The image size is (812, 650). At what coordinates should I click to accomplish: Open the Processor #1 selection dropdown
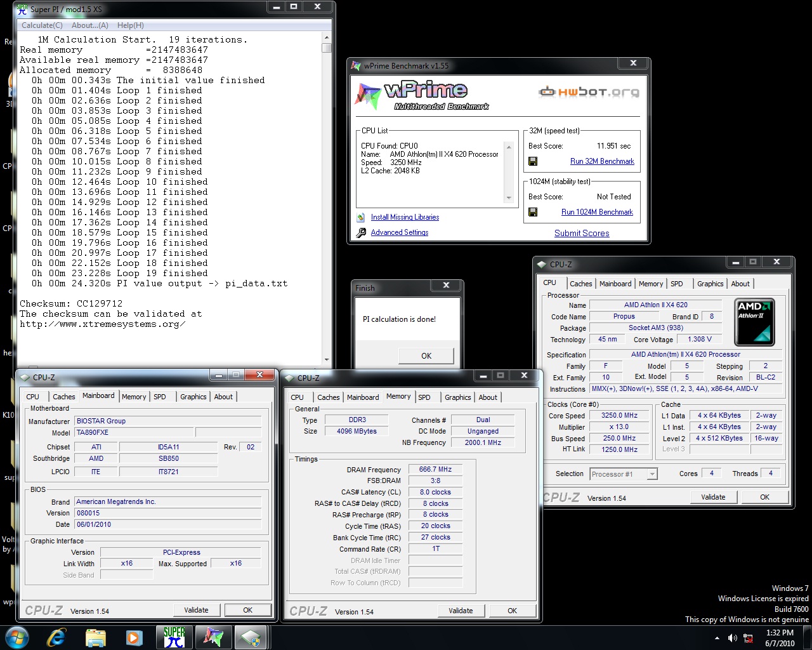pyautogui.click(x=623, y=474)
